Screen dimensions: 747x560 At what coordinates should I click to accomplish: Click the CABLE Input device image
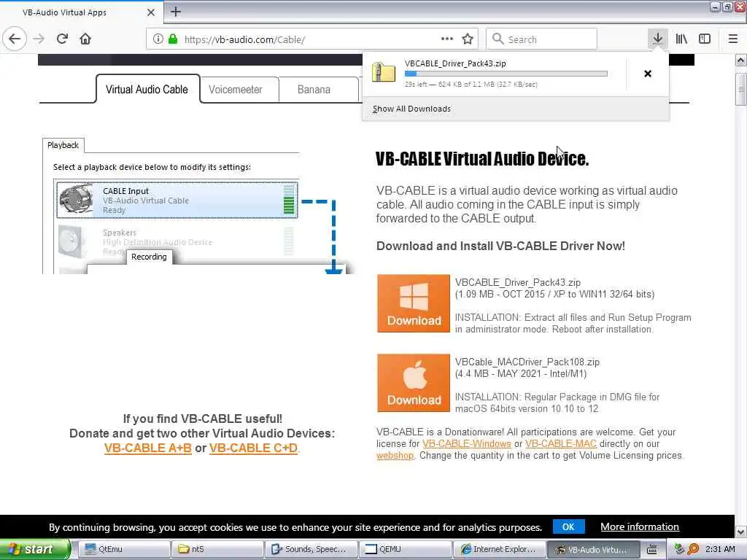[x=76, y=200]
